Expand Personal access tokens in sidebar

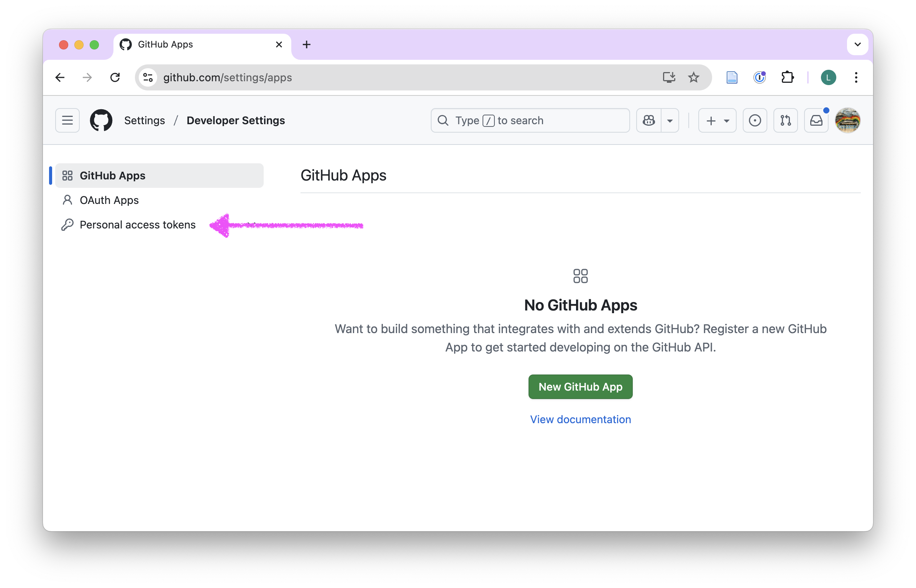[x=138, y=225]
